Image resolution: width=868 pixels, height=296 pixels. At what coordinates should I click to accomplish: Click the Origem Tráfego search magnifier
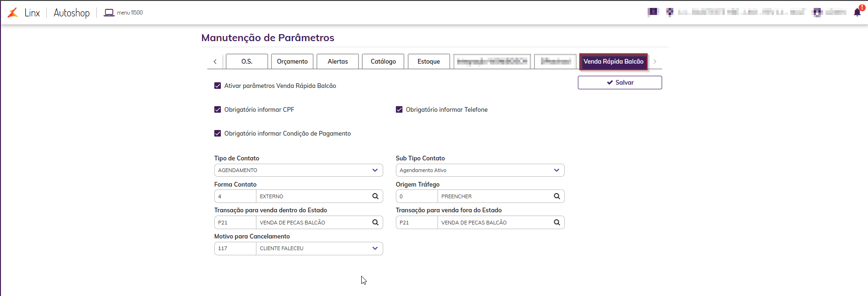(557, 196)
